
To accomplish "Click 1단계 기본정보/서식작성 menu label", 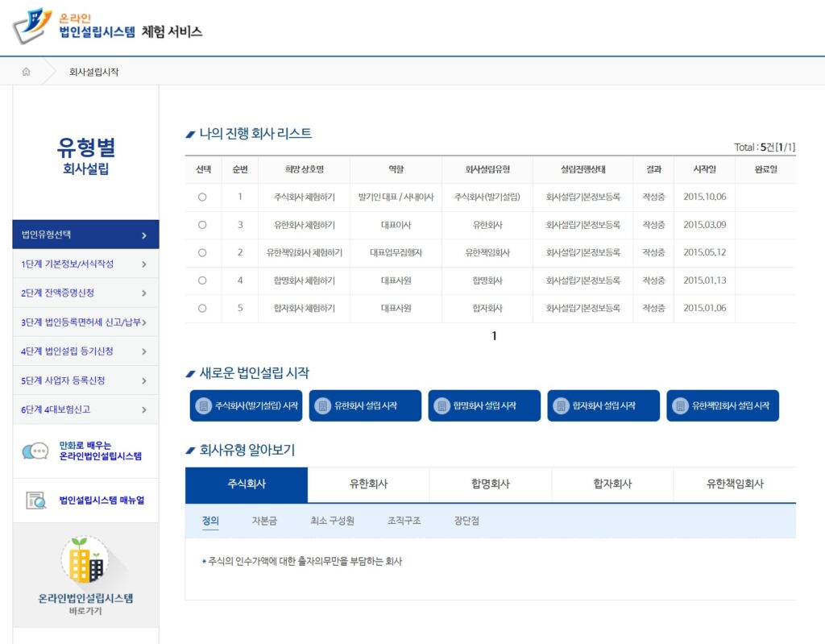I will pos(68,264).
